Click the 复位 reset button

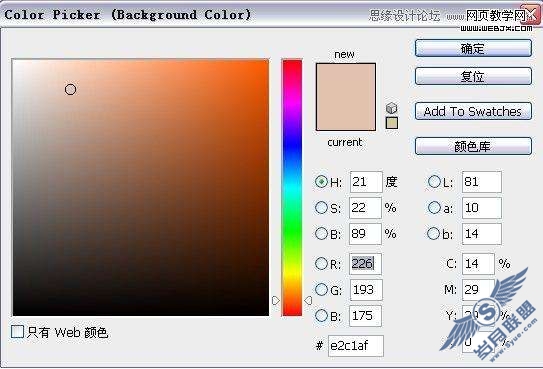(x=473, y=76)
